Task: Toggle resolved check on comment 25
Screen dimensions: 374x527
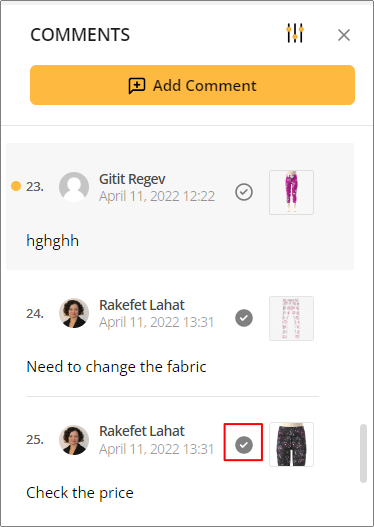Action: pyautogui.click(x=244, y=445)
